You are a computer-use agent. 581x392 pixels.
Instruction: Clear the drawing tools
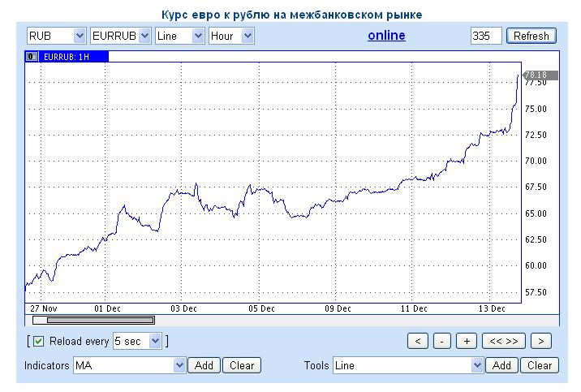(540, 365)
